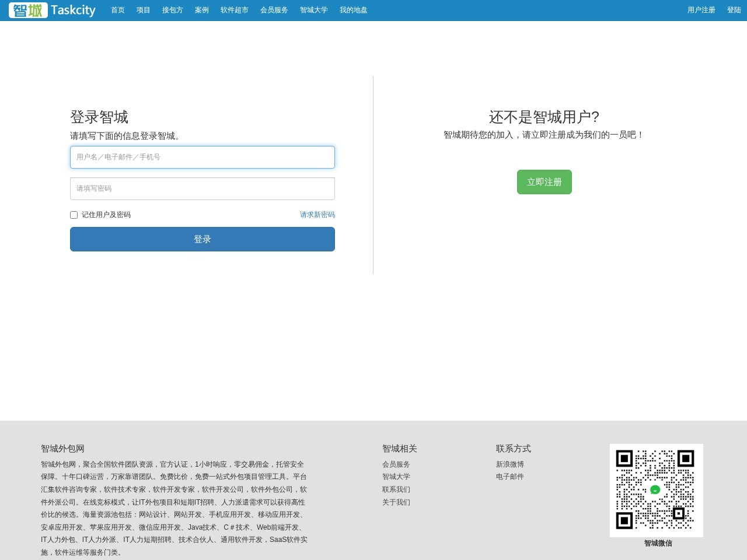
Task: Click the green 立即注册 button
Action: 544,182
